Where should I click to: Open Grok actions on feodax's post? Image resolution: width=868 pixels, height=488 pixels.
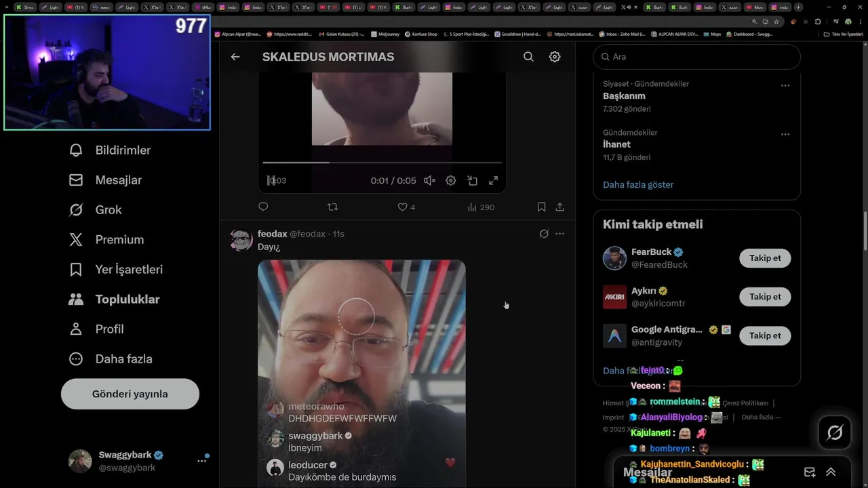544,234
